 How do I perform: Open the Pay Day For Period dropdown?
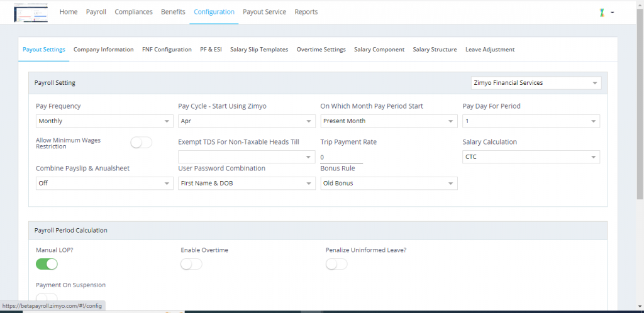[x=531, y=121]
